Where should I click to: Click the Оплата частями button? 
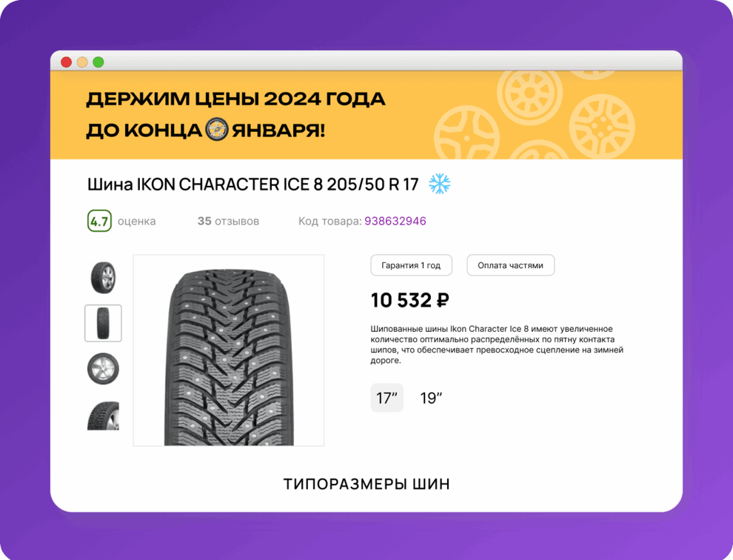tap(510, 265)
